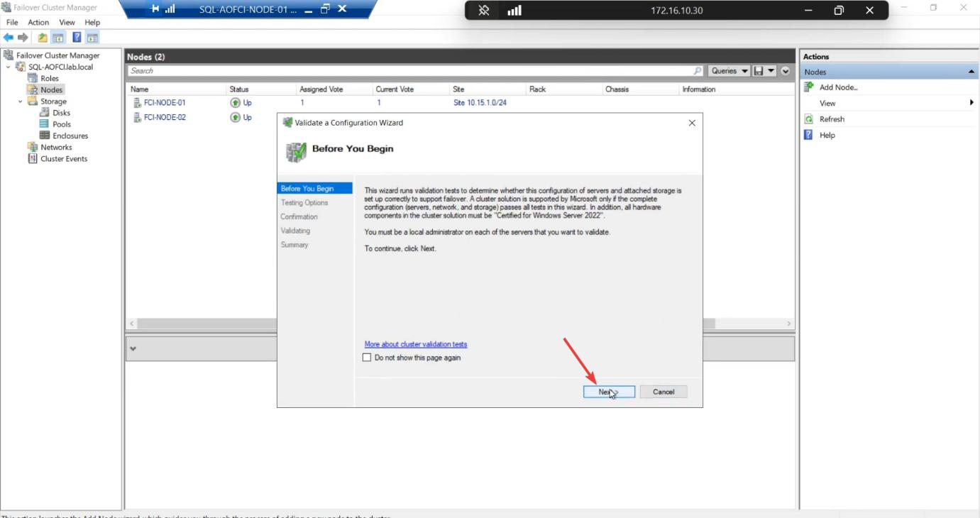Toggle the Show/Hide Action Pane toolbar icon

click(x=92, y=38)
